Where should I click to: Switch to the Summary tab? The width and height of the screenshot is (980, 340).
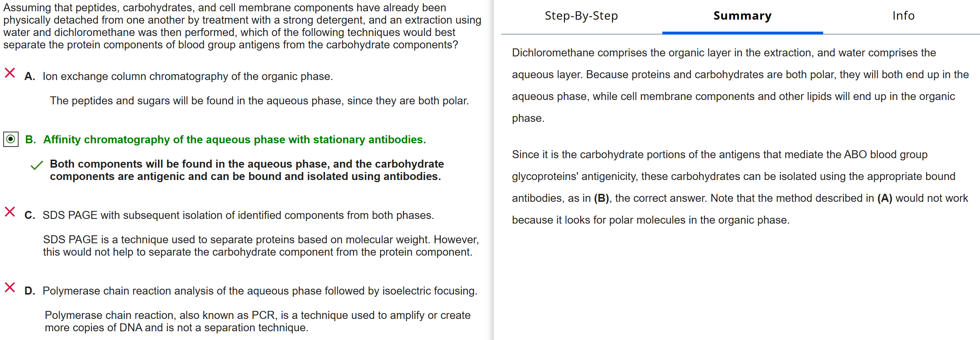tap(742, 16)
